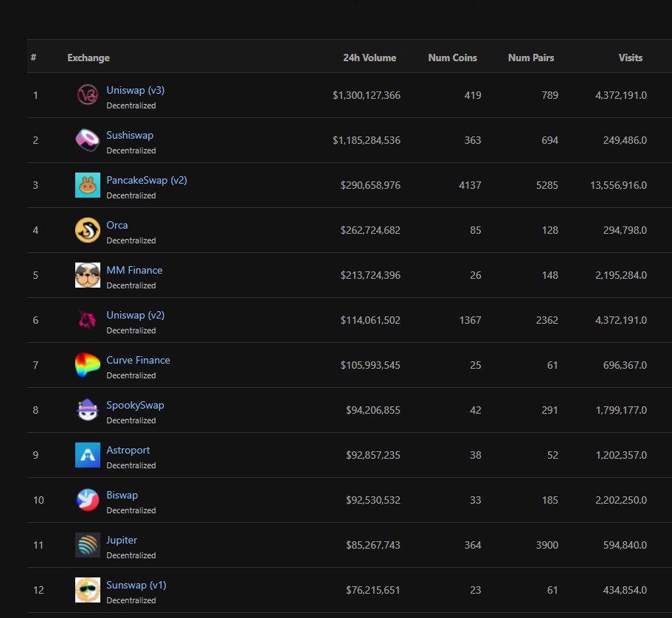The height and width of the screenshot is (618, 672).
Task: Click the Jupiter logo icon
Action: coord(88,545)
